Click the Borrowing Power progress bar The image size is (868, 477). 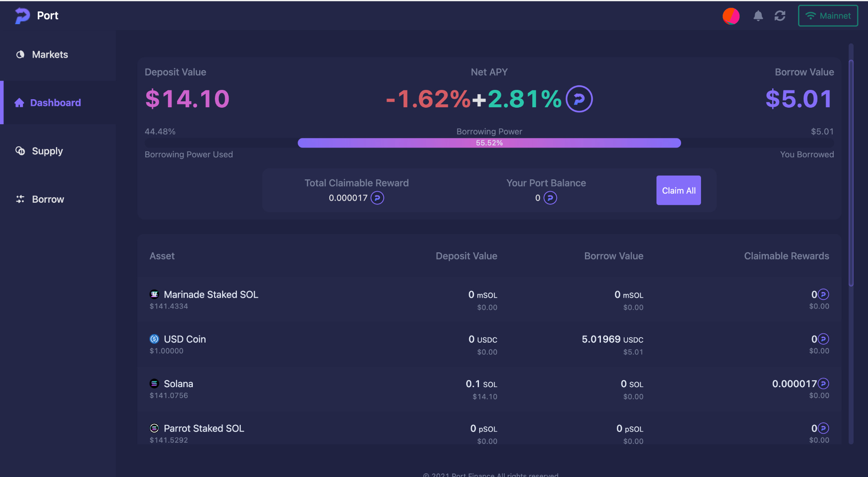(x=489, y=143)
